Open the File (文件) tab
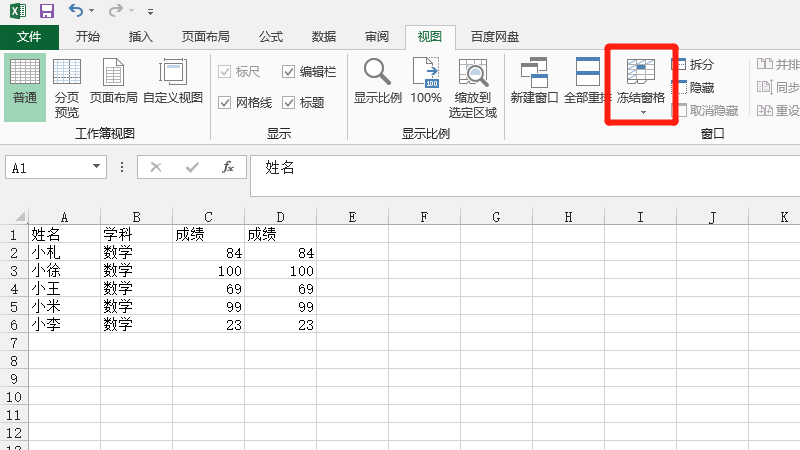800x450 pixels. pyautogui.click(x=29, y=37)
